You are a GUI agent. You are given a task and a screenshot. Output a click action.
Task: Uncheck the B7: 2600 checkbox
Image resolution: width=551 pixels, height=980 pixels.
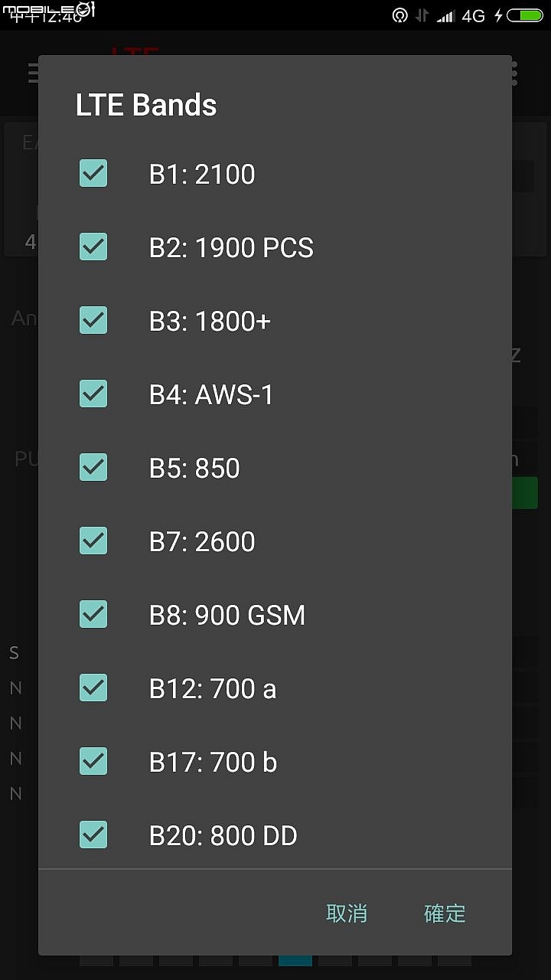[93, 541]
